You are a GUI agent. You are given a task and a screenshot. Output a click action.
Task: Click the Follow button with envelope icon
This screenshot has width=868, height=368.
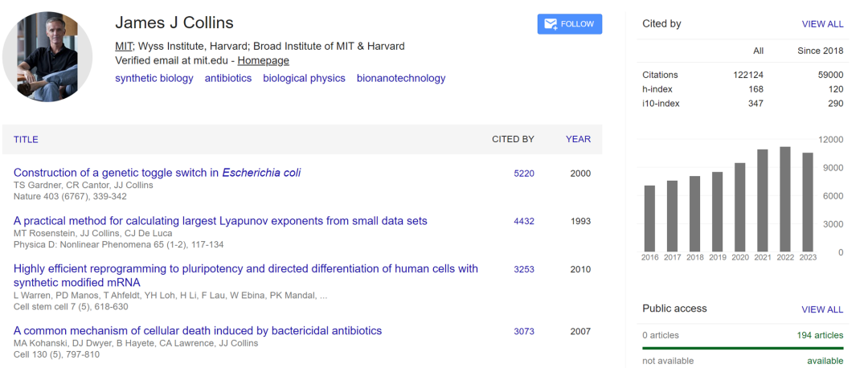tap(569, 24)
